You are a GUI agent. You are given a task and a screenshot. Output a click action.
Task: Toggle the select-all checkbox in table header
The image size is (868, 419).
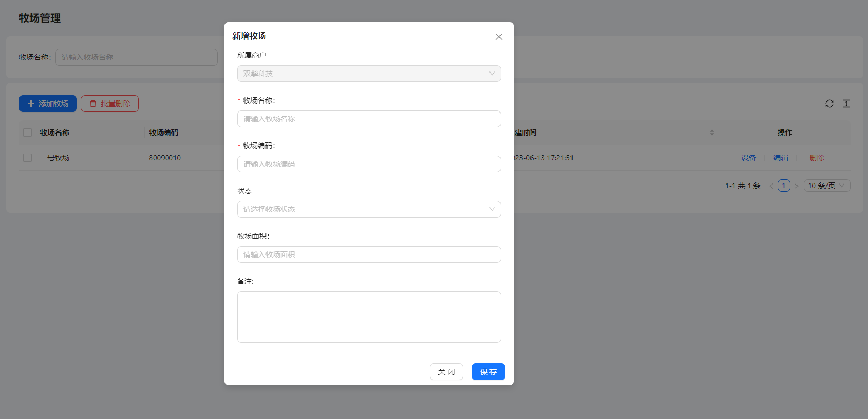[27, 132]
